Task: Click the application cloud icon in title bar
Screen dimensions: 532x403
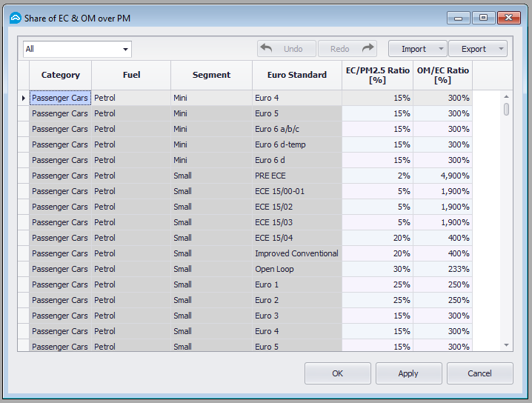Action: (16, 18)
